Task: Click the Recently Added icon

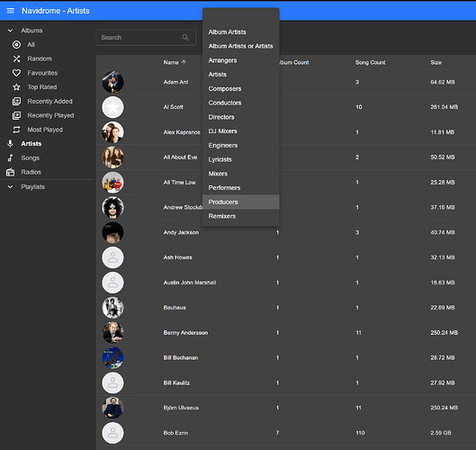Action: pos(16,101)
